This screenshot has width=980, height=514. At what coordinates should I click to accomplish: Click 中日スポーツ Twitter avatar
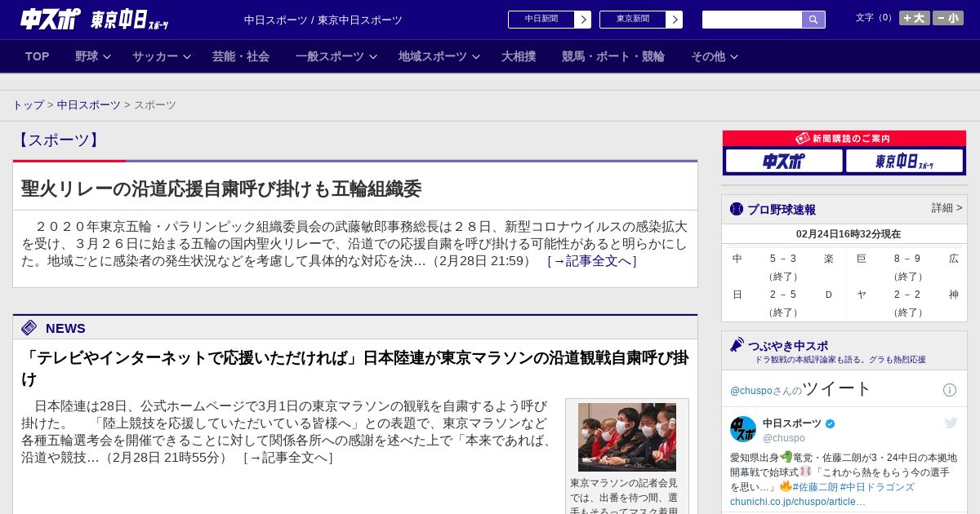point(743,429)
